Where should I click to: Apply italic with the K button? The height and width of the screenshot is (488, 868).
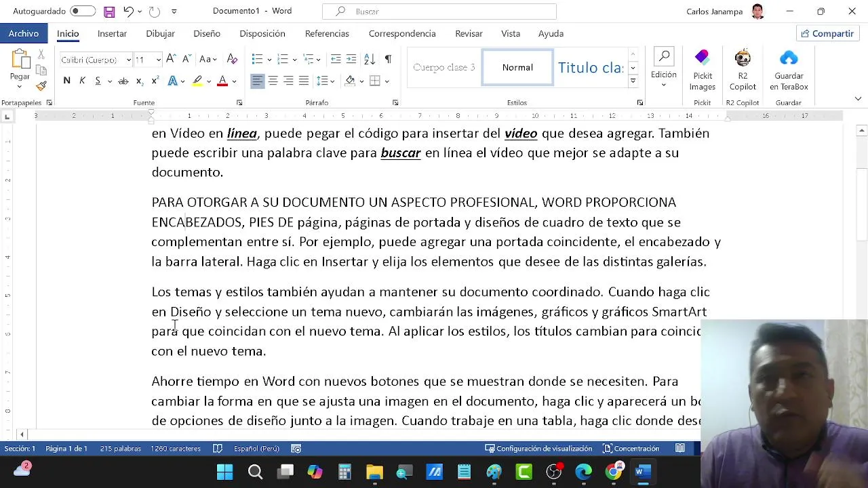coord(82,81)
